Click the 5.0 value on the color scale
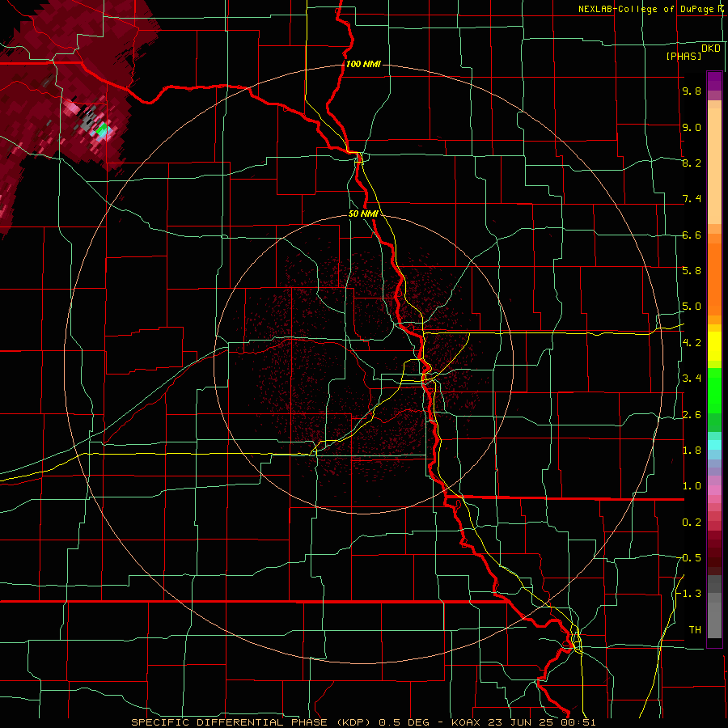This screenshot has width=728, height=728. click(x=692, y=307)
